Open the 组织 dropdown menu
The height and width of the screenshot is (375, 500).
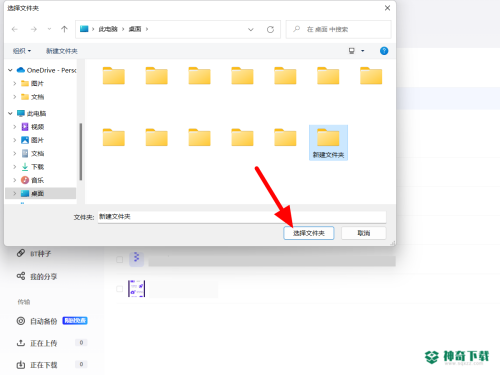click(22, 51)
